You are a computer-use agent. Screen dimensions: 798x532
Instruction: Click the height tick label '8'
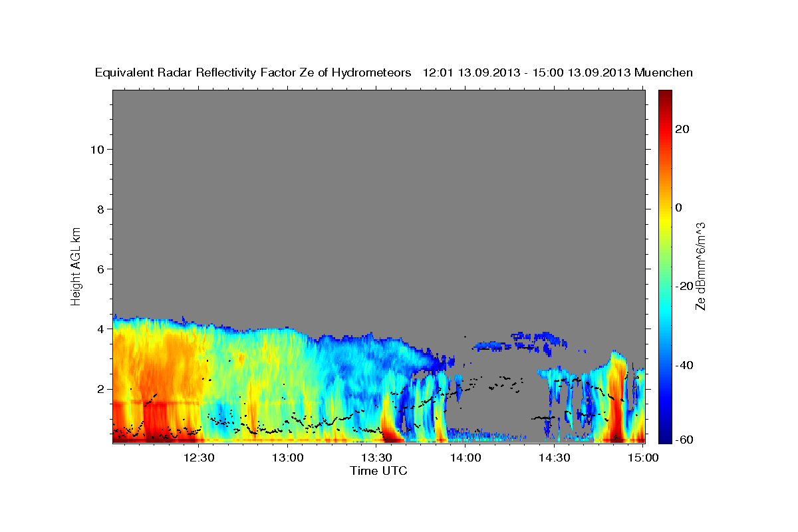click(100, 209)
